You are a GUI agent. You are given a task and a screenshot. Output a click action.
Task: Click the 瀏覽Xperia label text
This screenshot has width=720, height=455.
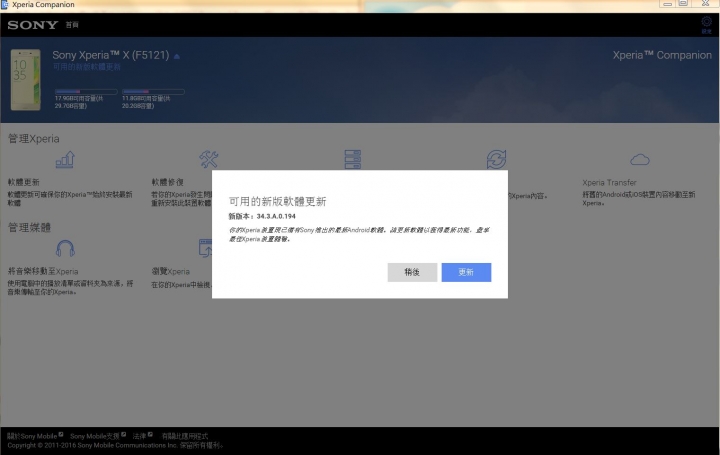click(x=170, y=271)
